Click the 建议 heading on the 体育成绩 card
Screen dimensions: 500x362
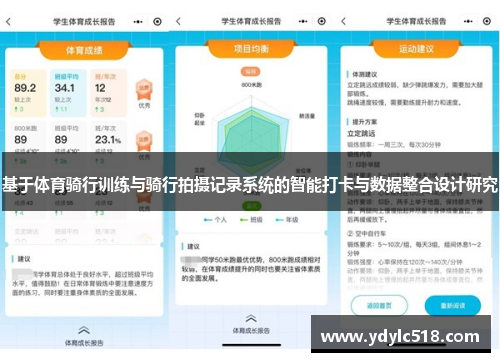[24, 259]
